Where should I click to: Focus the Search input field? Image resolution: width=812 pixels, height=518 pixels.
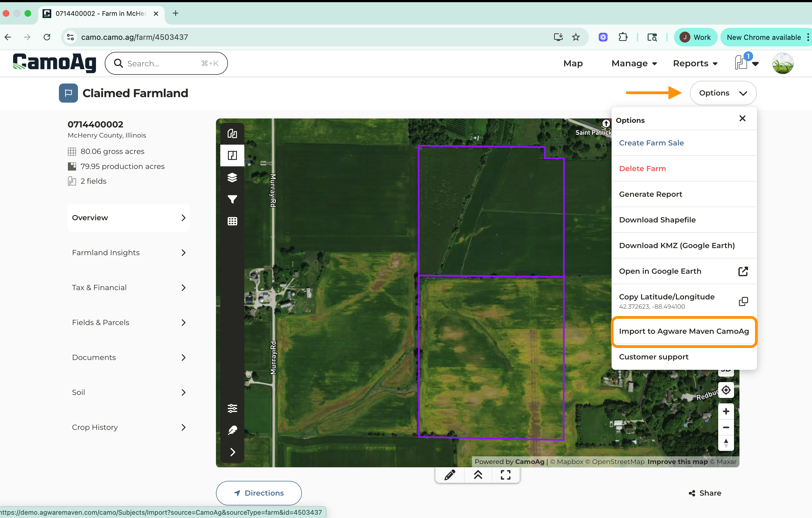(166, 63)
